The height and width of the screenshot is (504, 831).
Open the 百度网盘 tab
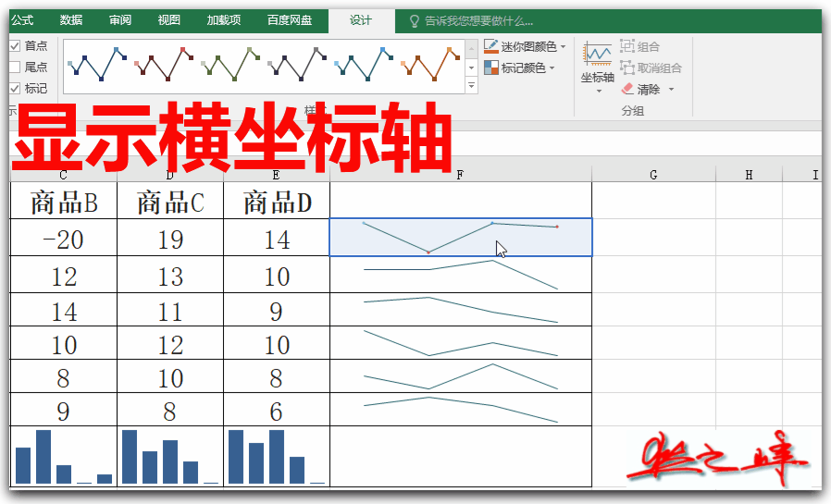[290, 20]
